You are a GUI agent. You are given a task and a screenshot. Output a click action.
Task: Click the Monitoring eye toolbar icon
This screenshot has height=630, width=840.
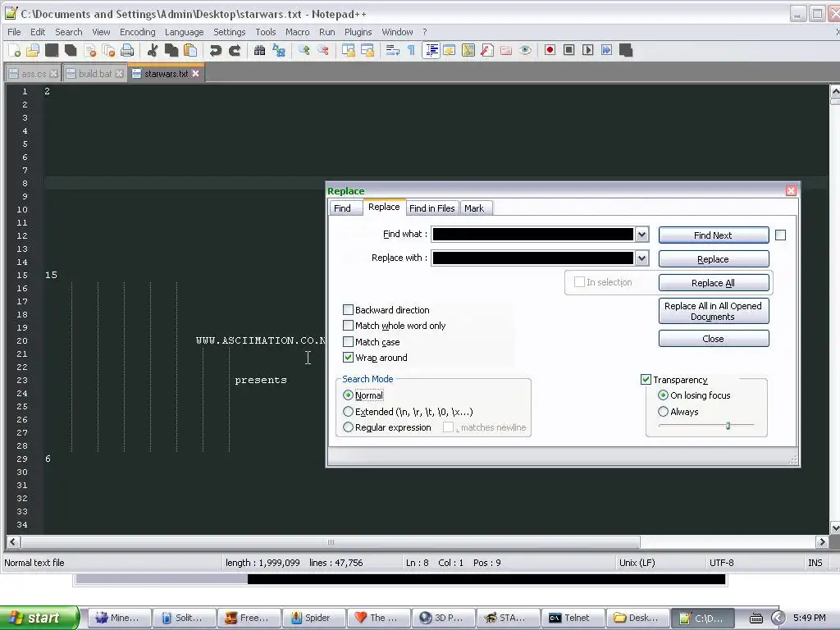tap(525, 50)
